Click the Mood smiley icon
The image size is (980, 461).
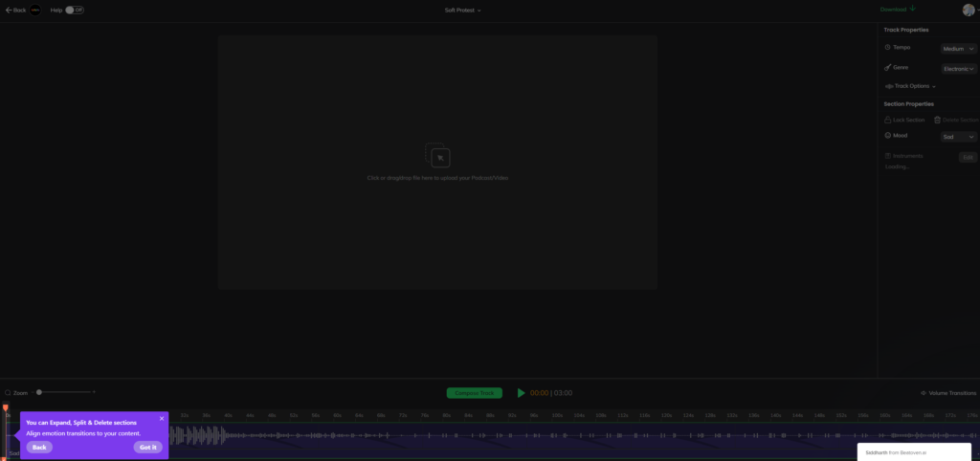click(887, 136)
